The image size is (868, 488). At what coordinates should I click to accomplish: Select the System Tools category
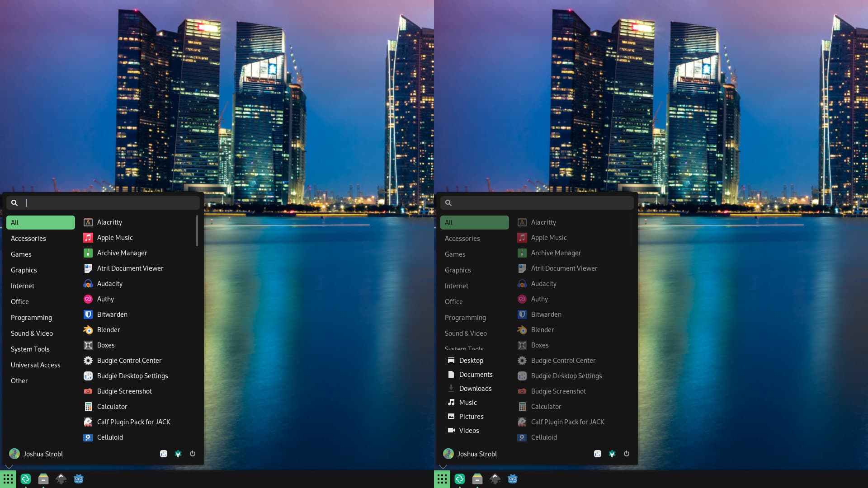(x=30, y=348)
